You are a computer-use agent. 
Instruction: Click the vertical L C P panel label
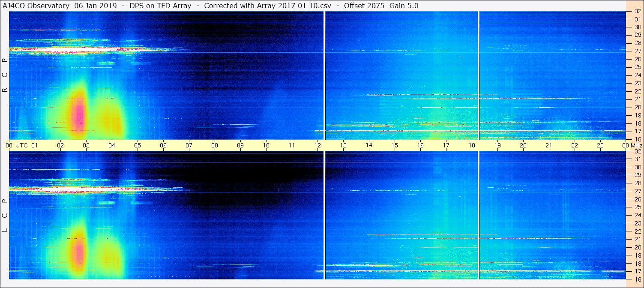click(5, 216)
